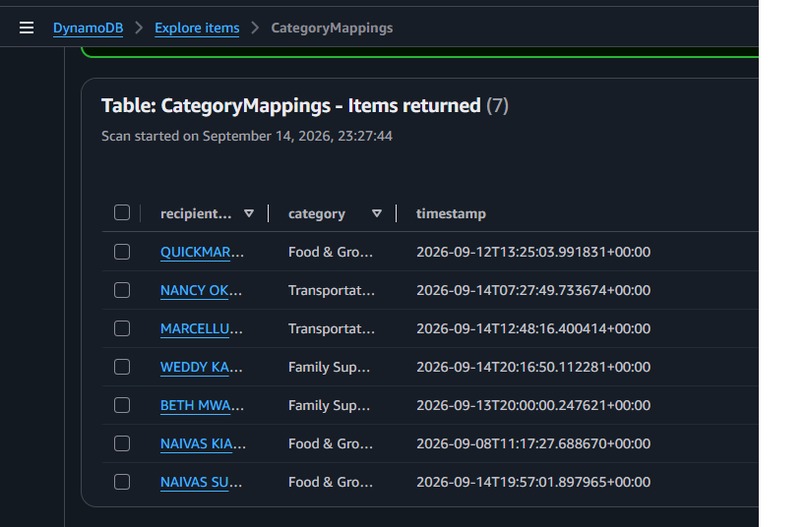The image size is (806, 527).
Task: Click the Scan started on September 14 text
Action: [247, 136]
